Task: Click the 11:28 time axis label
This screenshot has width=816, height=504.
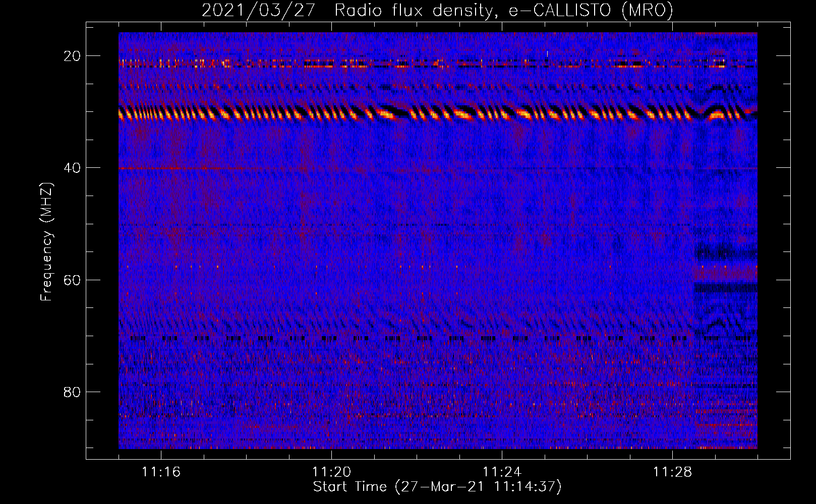Action: coord(672,472)
